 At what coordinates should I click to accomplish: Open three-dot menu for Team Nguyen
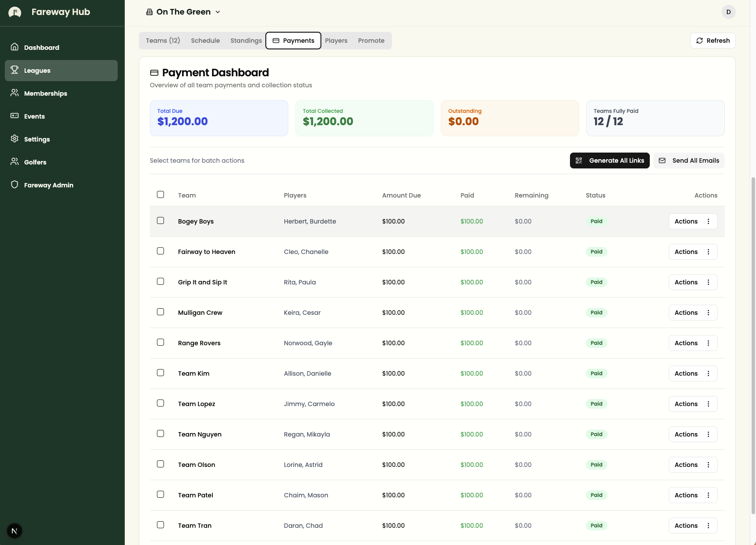click(x=708, y=434)
